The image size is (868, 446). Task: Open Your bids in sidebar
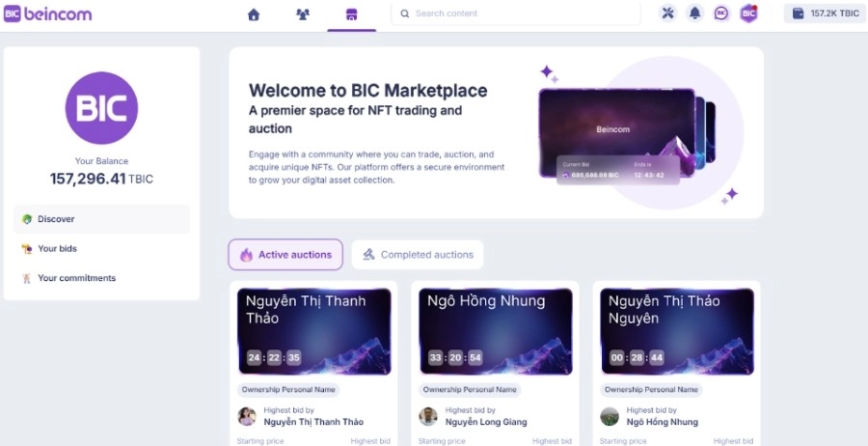click(101, 249)
